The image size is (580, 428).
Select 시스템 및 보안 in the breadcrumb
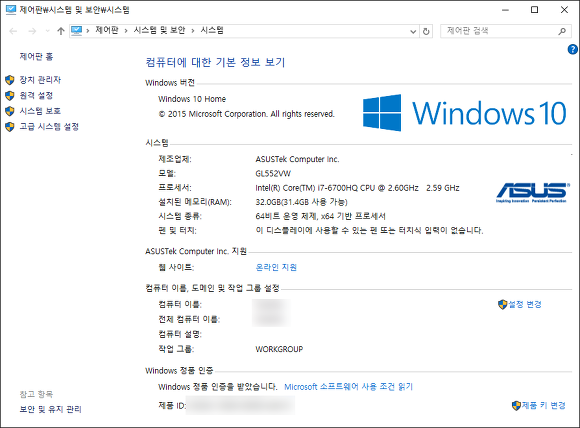[159, 30]
